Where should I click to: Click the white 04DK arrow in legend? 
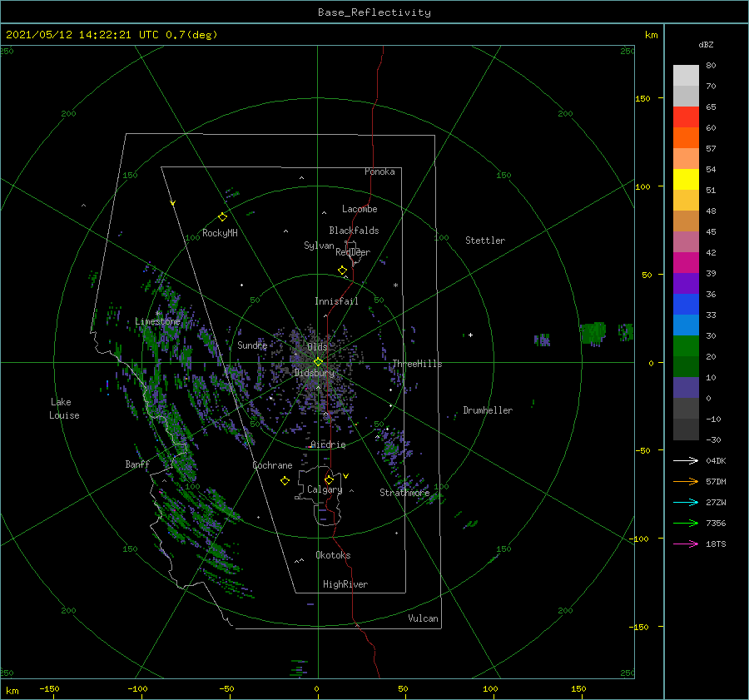pos(686,460)
